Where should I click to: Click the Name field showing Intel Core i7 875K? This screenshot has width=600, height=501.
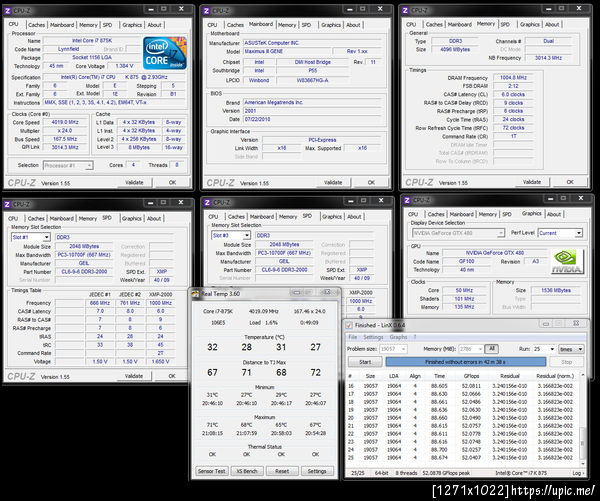92,41
